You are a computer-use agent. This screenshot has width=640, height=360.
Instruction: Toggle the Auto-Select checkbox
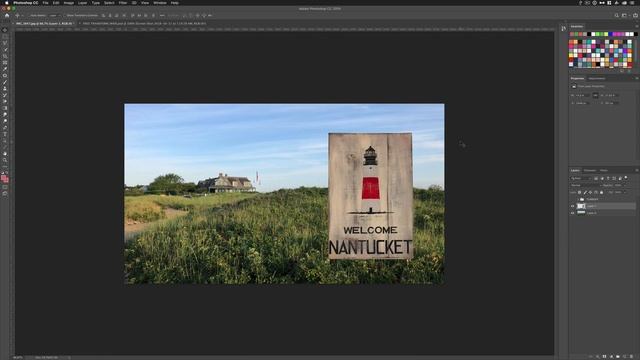(x=28, y=16)
